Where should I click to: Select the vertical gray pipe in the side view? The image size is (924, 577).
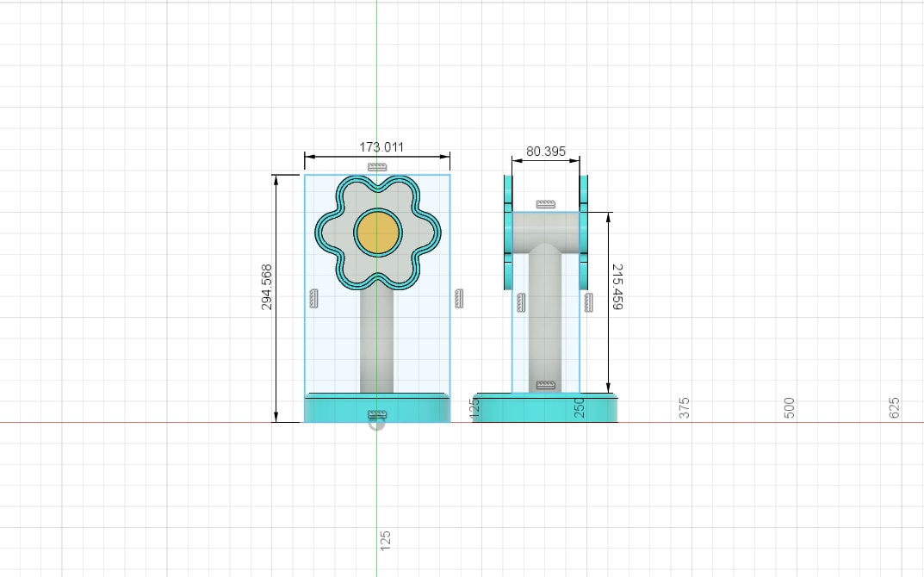pyautogui.click(x=545, y=319)
